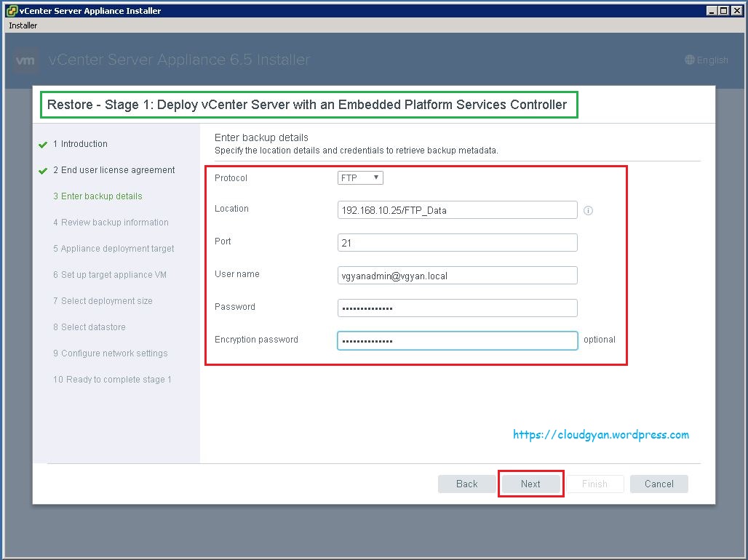The image size is (748, 560).
Task: Click the Back button
Action: coord(466,484)
